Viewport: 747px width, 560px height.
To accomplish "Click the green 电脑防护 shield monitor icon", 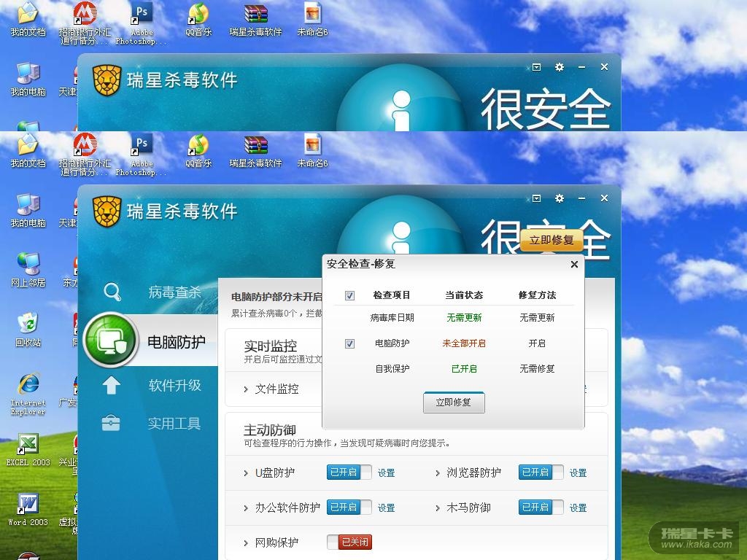I will [111, 340].
